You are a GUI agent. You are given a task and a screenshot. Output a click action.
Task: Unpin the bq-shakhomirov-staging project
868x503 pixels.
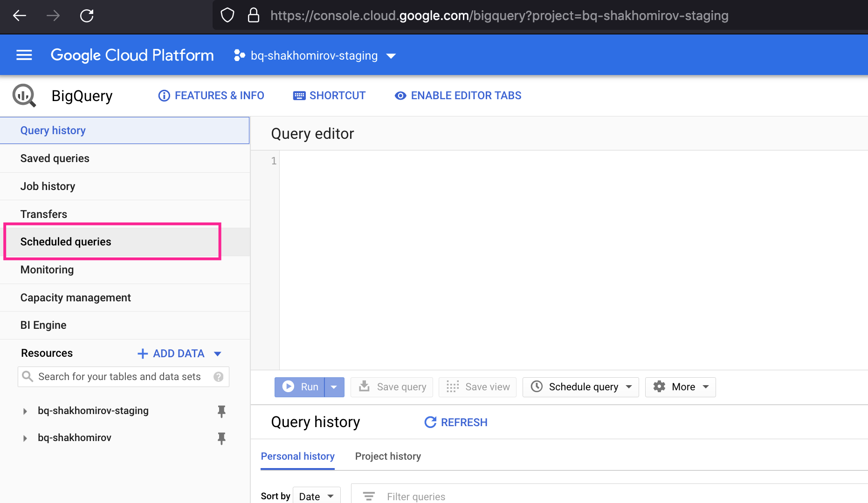(x=221, y=411)
